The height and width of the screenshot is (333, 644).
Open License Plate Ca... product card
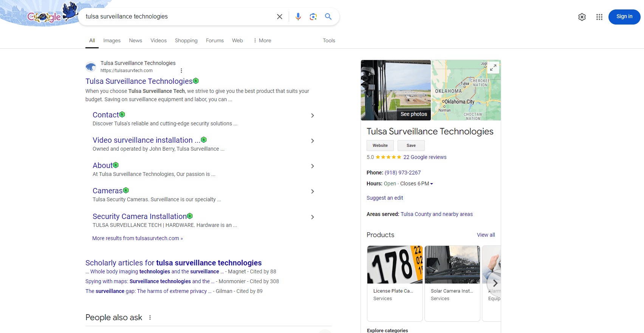click(x=395, y=284)
